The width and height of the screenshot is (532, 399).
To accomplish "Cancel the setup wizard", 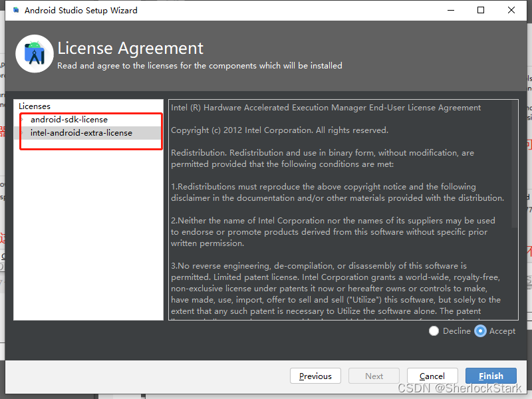I will pyautogui.click(x=432, y=376).
